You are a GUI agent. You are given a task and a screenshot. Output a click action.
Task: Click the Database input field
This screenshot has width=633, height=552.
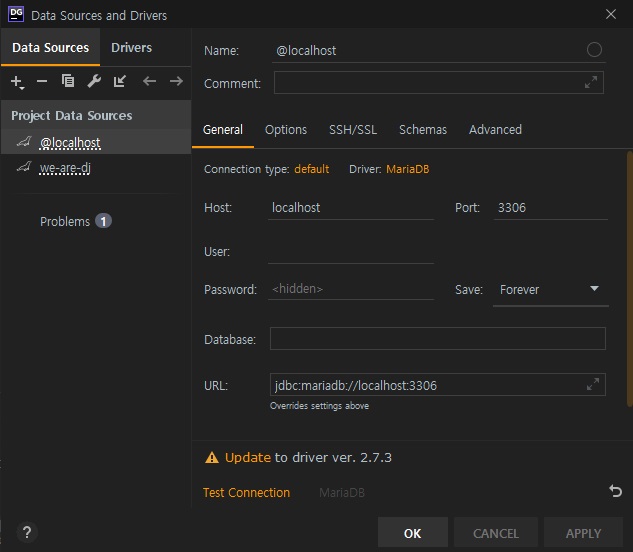(438, 338)
